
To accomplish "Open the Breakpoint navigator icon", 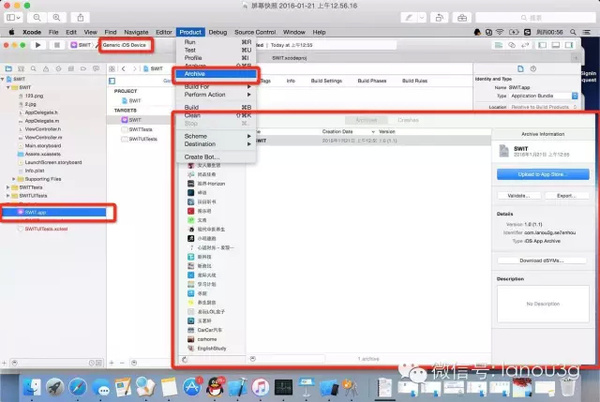I will [x=83, y=69].
